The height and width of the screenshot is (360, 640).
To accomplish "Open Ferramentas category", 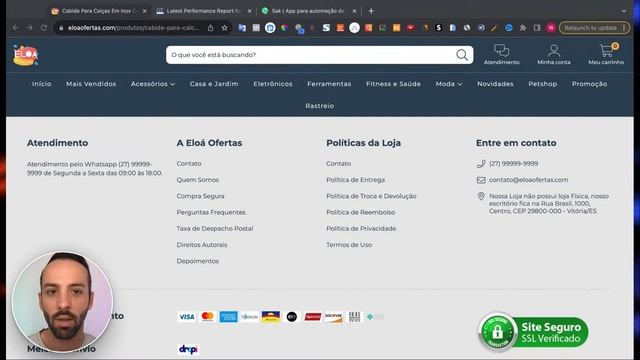I will click(x=329, y=84).
